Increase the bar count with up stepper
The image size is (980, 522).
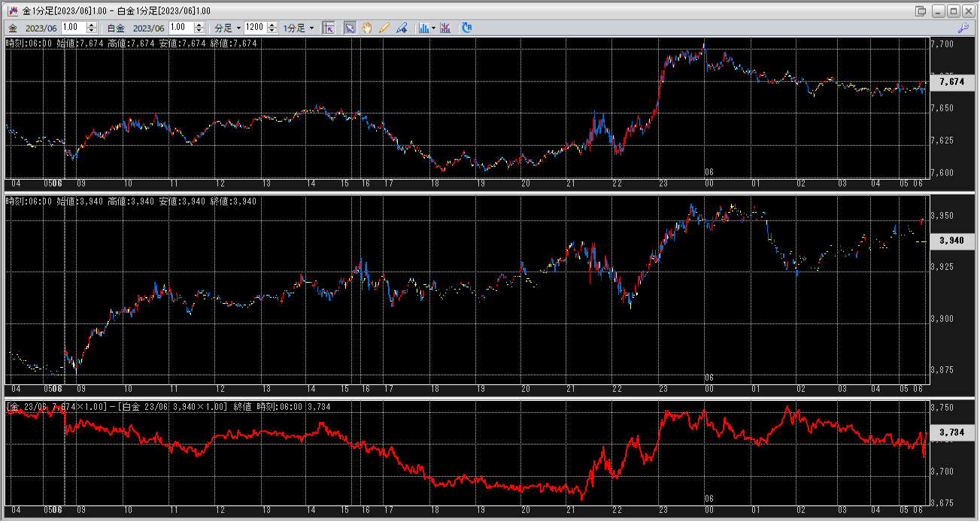271,25
